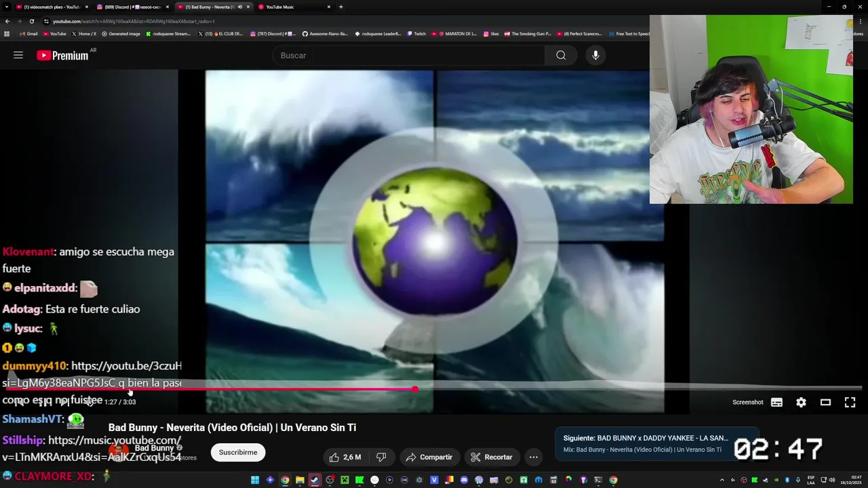Switch to theater mode view

825,402
